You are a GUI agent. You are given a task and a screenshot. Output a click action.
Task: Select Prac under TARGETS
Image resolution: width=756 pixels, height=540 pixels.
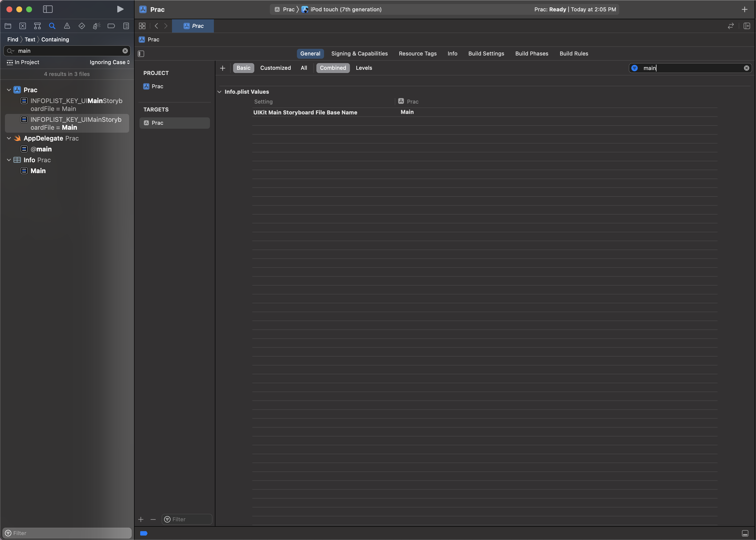point(174,123)
